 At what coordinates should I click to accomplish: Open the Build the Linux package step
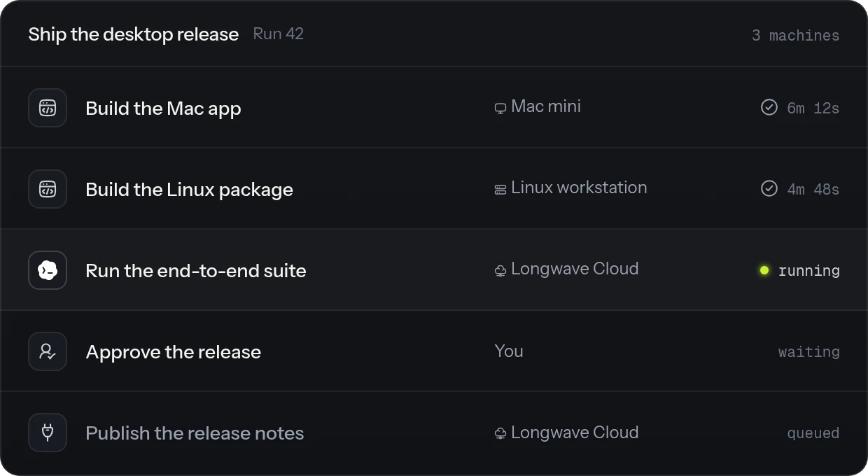point(434,189)
